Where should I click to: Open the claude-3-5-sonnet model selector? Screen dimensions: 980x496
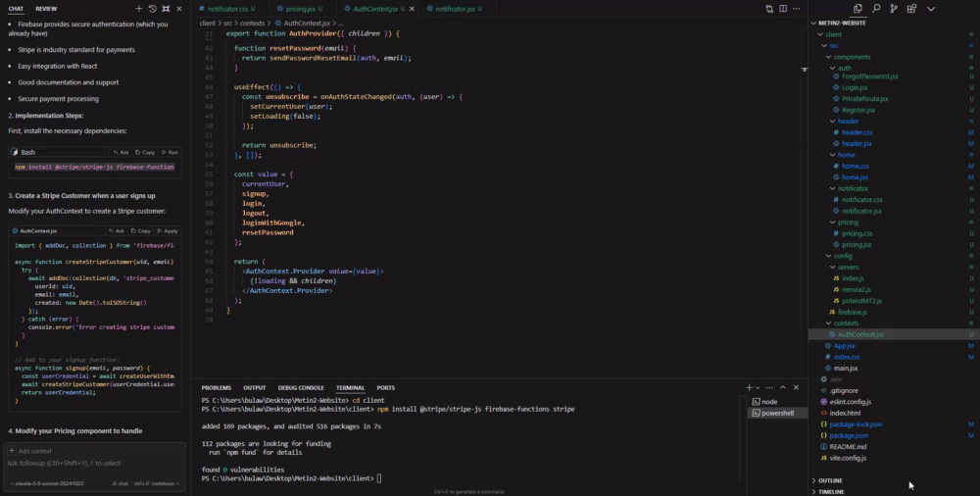coord(49,483)
